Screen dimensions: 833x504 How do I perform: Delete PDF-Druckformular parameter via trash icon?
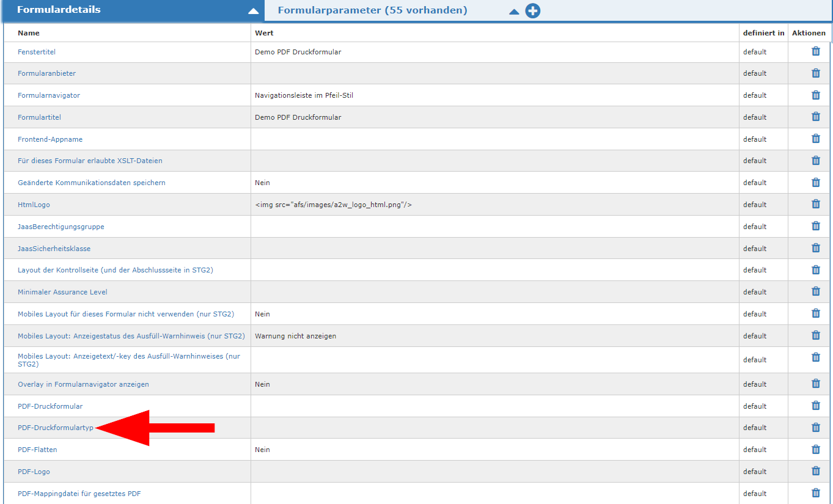[x=815, y=406]
